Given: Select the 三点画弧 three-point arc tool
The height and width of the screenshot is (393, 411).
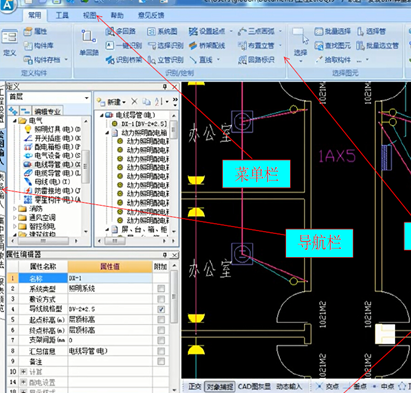Looking at the screenshot, I should coord(256,31).
